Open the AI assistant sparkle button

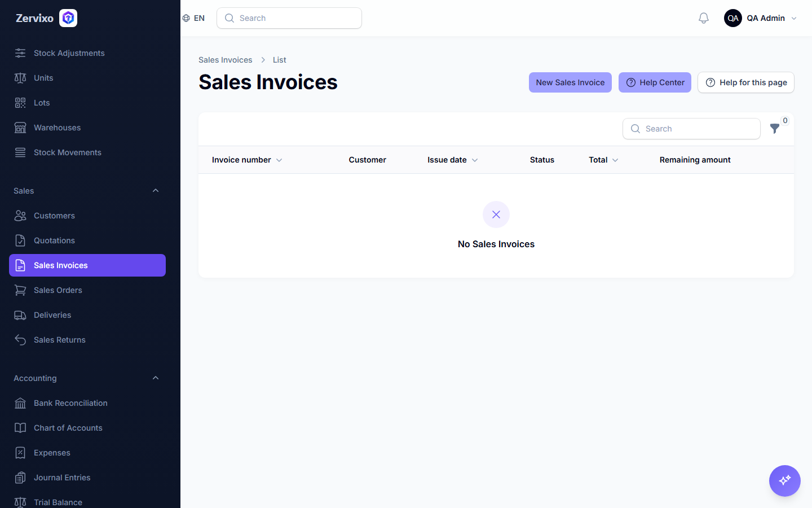[785, 481]
